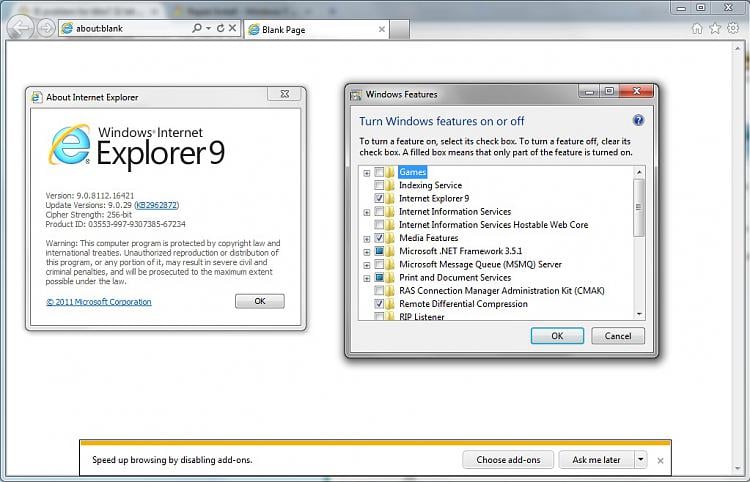
Task: Toggle the Games checkbox
Action: click(379, 172)
